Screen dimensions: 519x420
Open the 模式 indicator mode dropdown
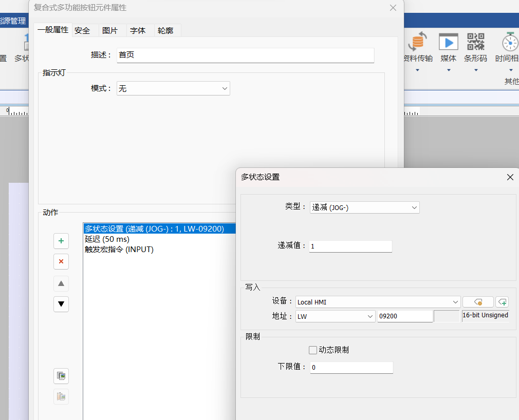[173, 89]
